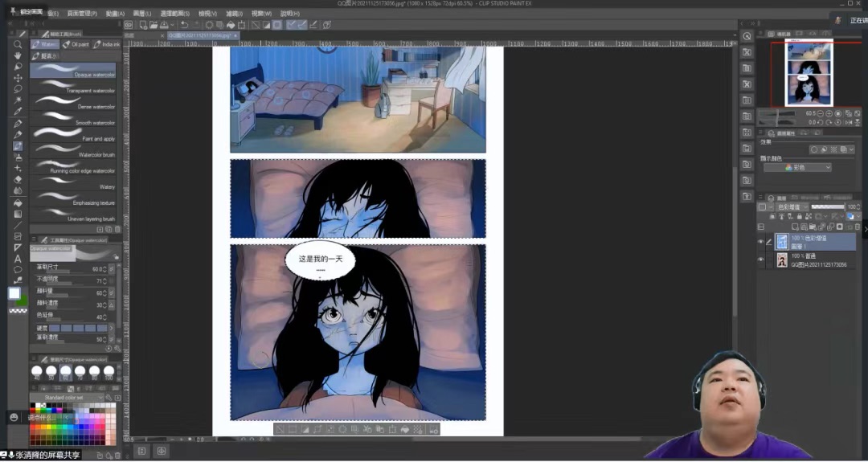Open the 選擇範圍(S) menu
This screenshot has height=462, width=868.
[175, 14]
